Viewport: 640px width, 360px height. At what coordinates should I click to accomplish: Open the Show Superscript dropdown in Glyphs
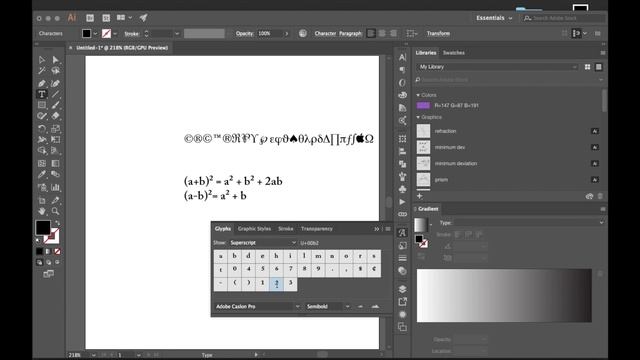(x=262, y=243)
